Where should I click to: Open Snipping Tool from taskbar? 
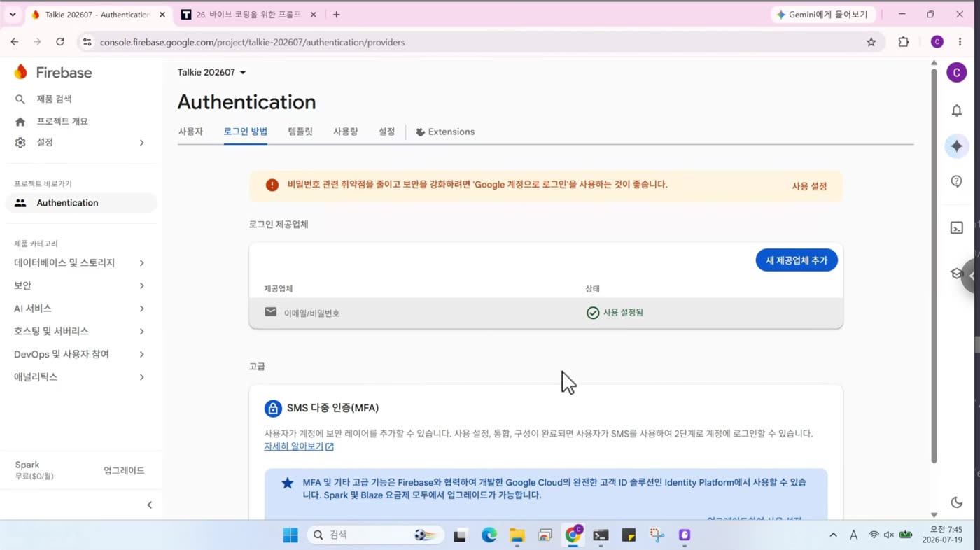tap(657, 535)
